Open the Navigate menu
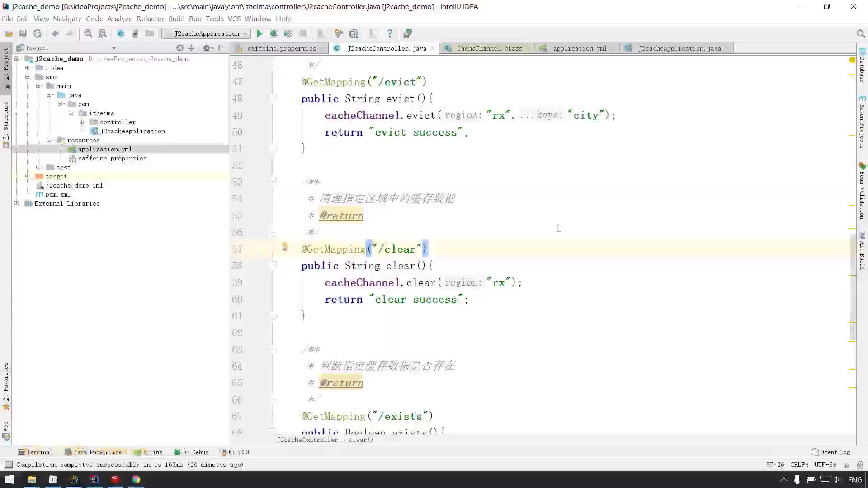The width and height of the screenshot is (868, 488). 67,19
